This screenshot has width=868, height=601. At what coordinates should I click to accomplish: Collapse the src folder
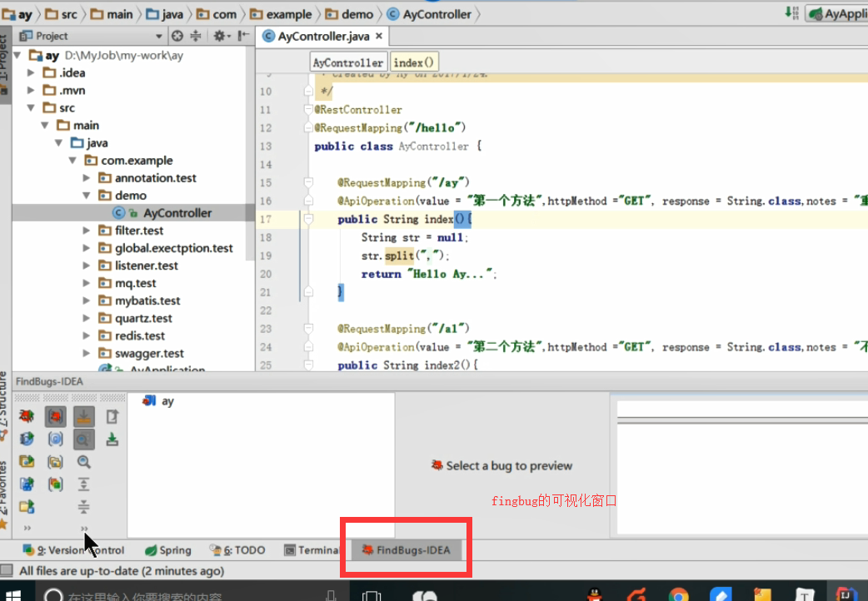tap(31, 107)
